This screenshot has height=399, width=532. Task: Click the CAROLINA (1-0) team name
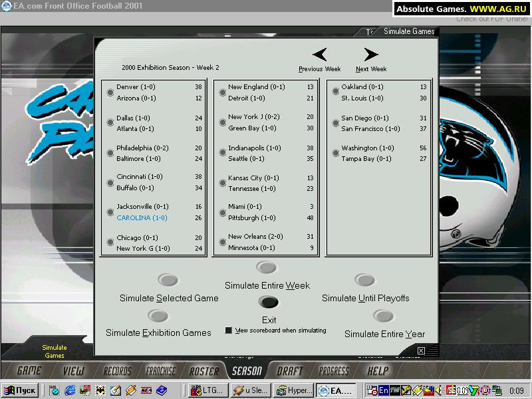142,218
